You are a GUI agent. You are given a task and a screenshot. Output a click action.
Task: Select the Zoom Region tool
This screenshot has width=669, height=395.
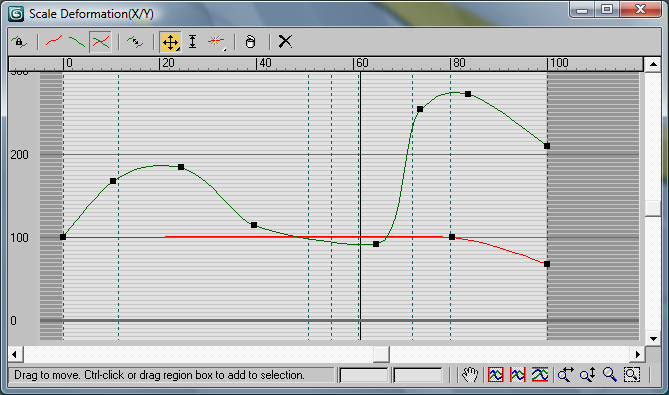(x=632, y=375)
